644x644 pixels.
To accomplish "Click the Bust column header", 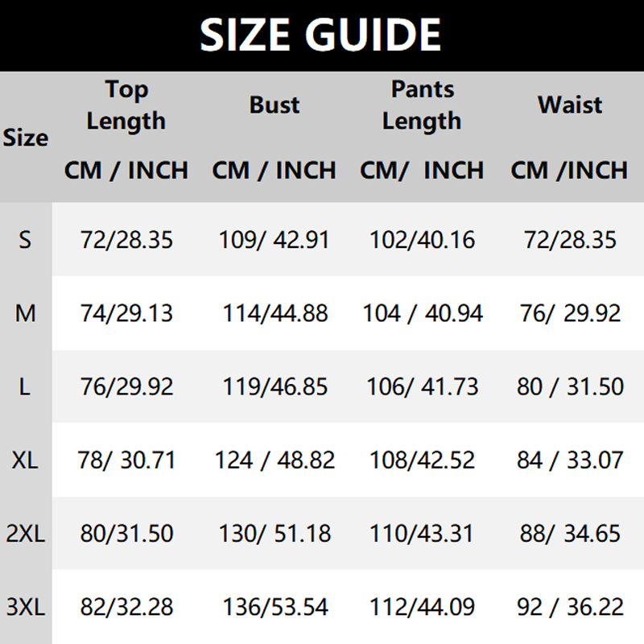I will pos(274,105).
